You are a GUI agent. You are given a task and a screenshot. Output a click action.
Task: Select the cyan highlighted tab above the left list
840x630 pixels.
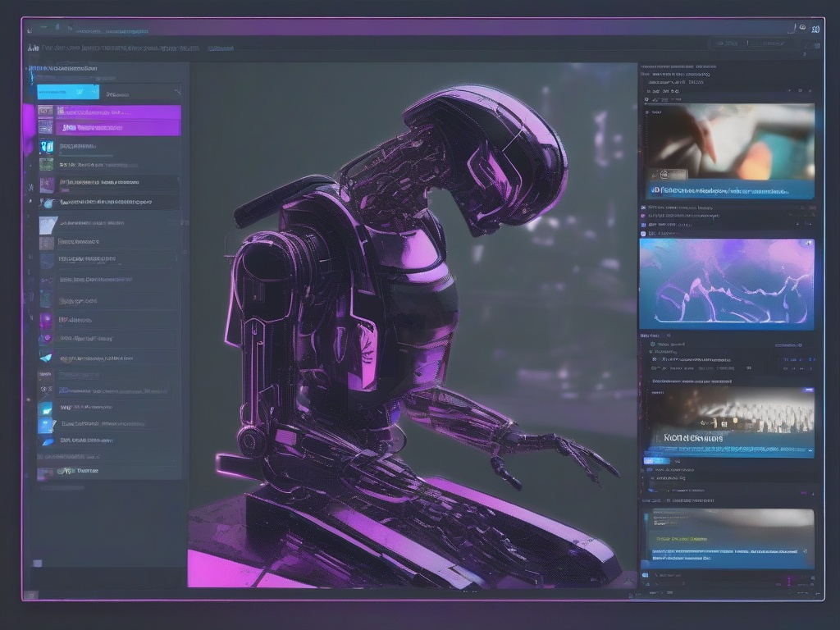(68, 92)
